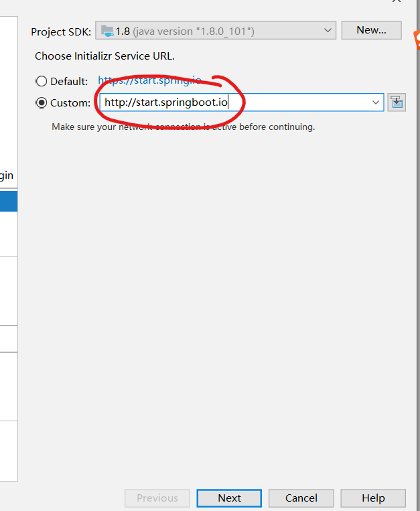The width and height of the screenshot is (420, 511).
Task: Open the Project SDK dropdown
Action: (x=216, y=31)
